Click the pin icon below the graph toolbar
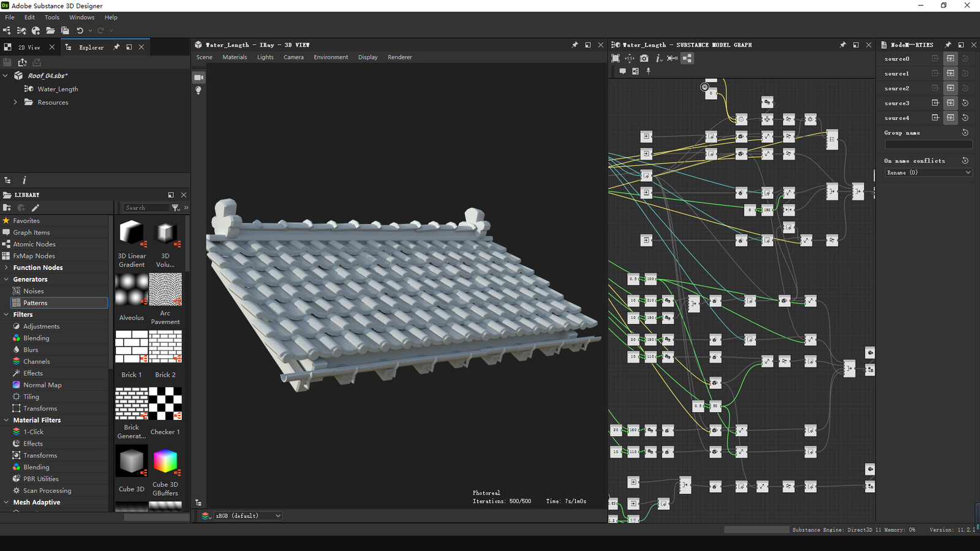Screen dimensions: 980x551 [649, 71]
